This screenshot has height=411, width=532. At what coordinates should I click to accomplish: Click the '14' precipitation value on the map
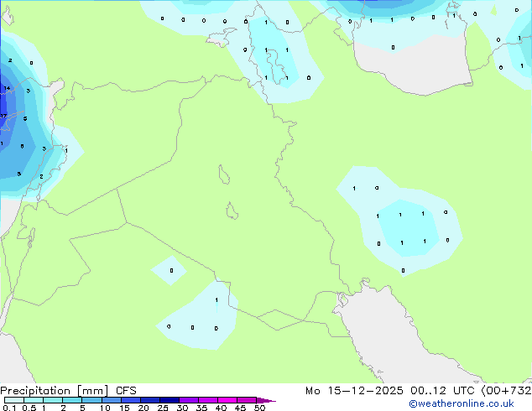click(7, 89)
